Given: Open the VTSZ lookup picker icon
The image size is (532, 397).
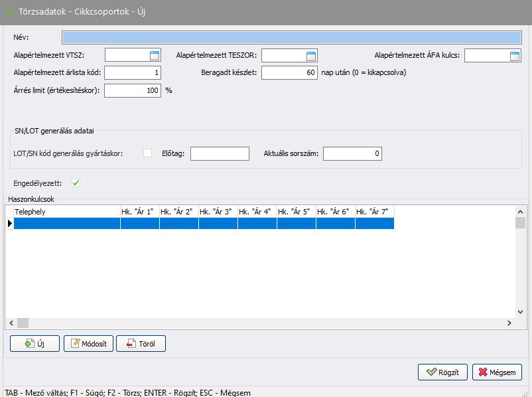Looking at the screenshot, I should 155,56.
